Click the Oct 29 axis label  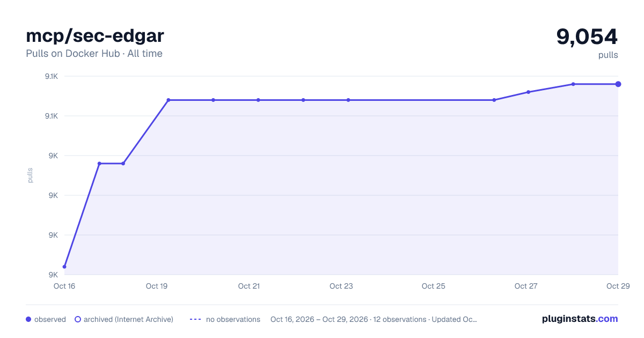(618, 286)
